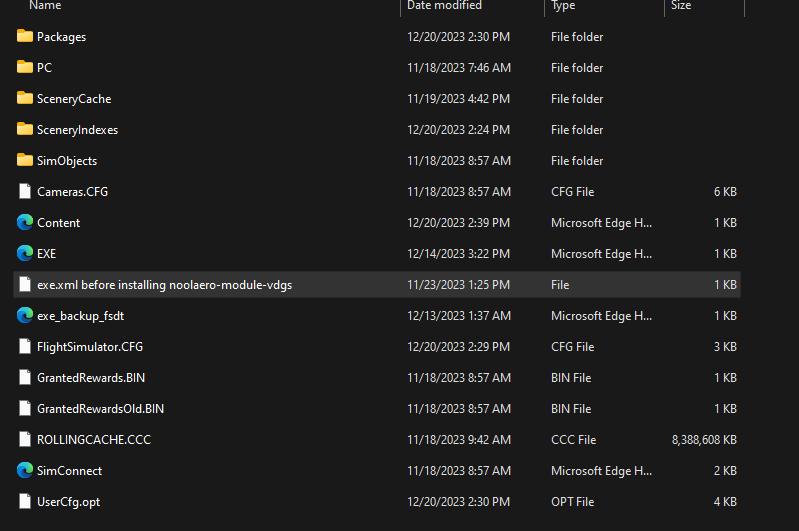Viewport: 799px width, 531px height.
Task: Select the FlightSimulator.CFG file name
Action: point(90,347)
